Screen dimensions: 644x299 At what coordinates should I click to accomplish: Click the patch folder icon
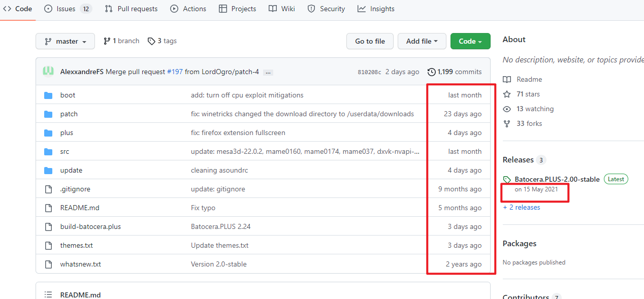point(48,114)
